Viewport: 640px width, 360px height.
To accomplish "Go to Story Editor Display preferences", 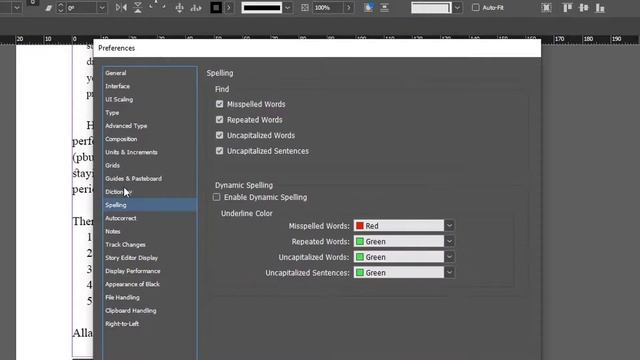I will [x=150, y=258].
